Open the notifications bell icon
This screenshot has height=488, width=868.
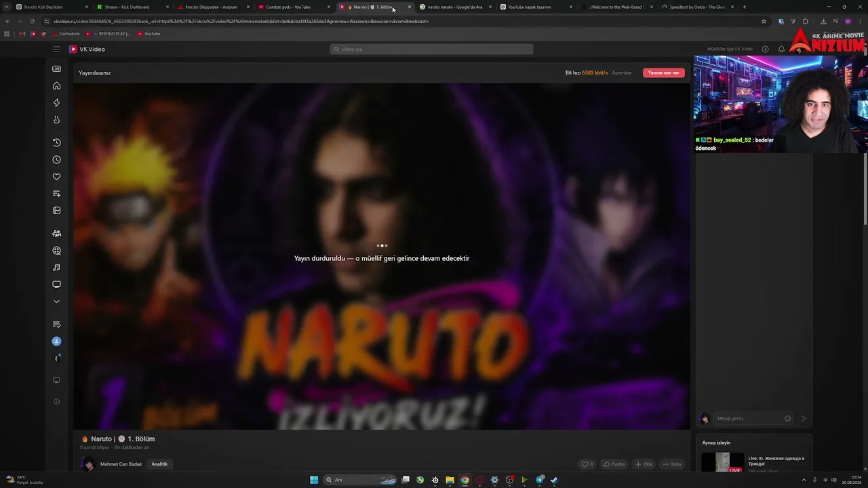coord(781,49)
